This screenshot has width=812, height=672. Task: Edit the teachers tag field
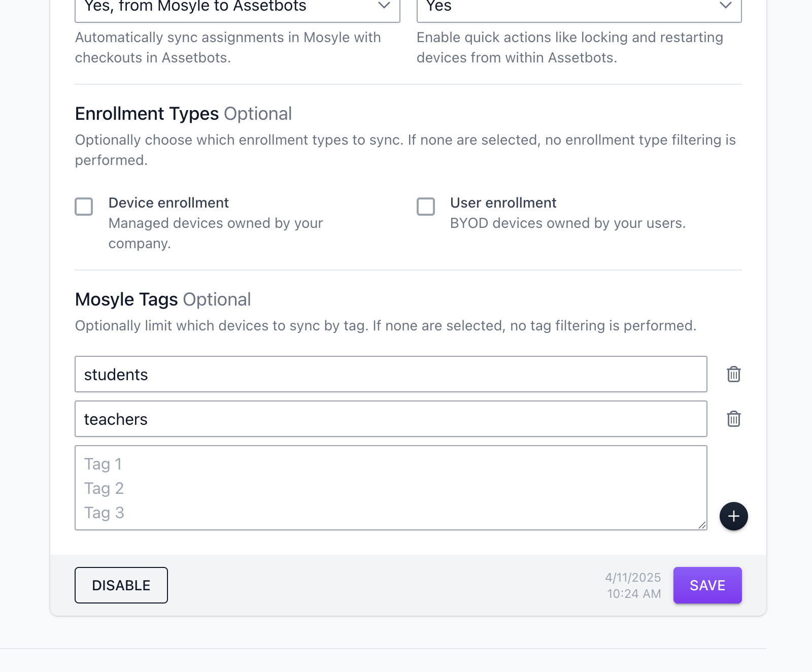[391, 419]
